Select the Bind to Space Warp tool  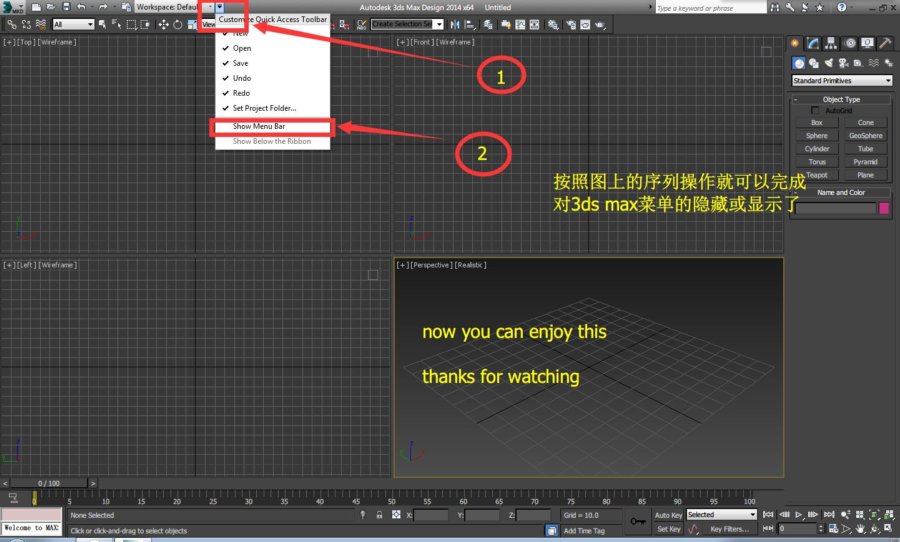[x=41, y=24]
